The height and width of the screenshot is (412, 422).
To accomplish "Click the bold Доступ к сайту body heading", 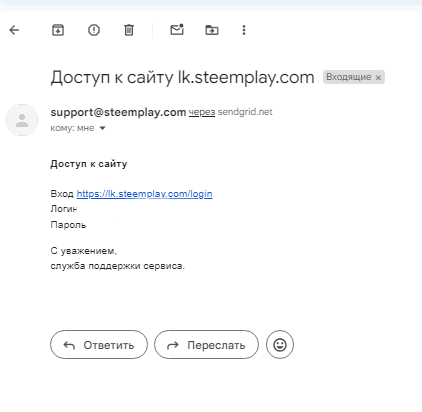I will (89, 164).
